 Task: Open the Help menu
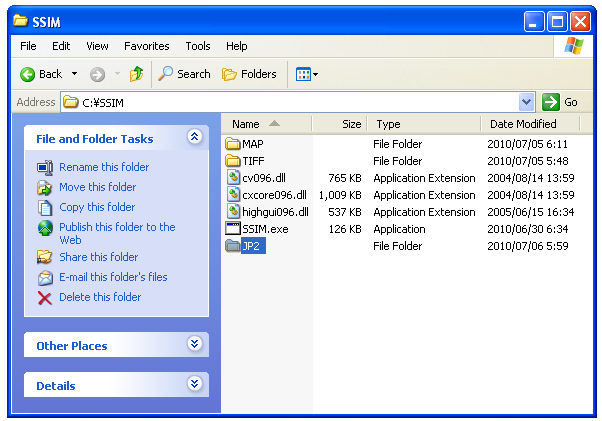[236, 46]
